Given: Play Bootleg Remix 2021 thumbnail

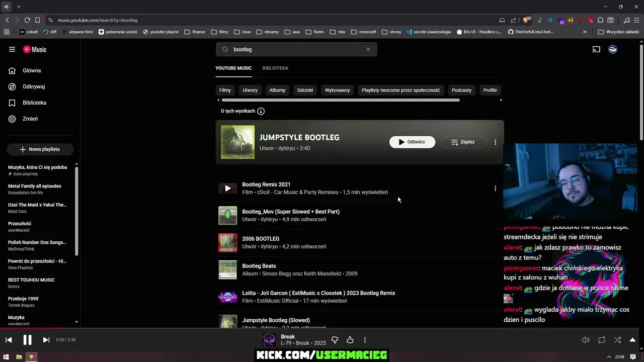Looking at the screenshot, I should (227, 189).
